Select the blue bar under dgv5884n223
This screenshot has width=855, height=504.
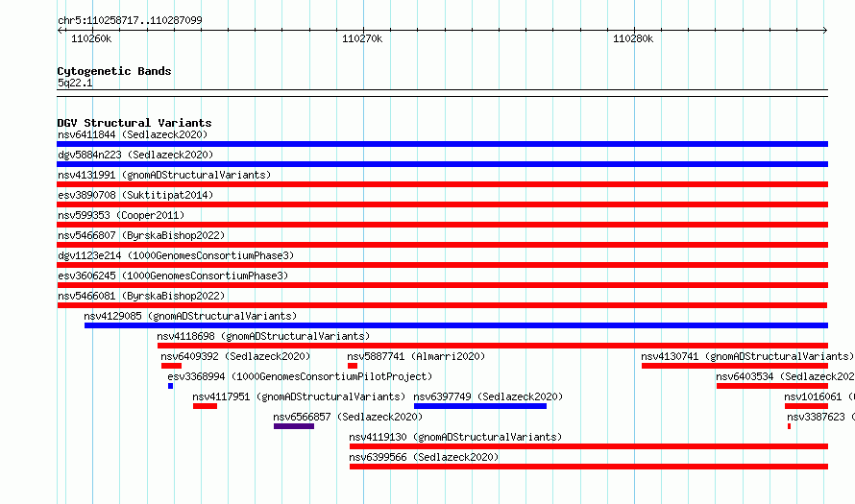pyautogui.click(x=442, y=164)
